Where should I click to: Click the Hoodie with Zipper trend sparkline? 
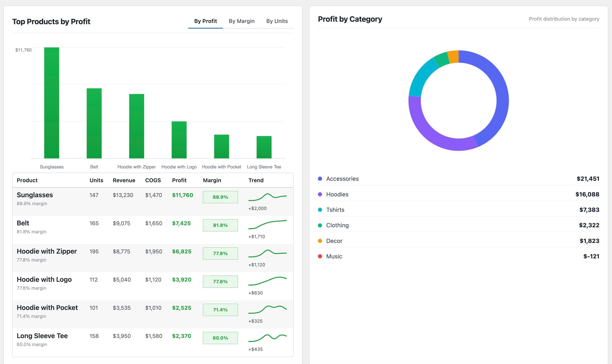pyautogui.click(x=267, y=253)
